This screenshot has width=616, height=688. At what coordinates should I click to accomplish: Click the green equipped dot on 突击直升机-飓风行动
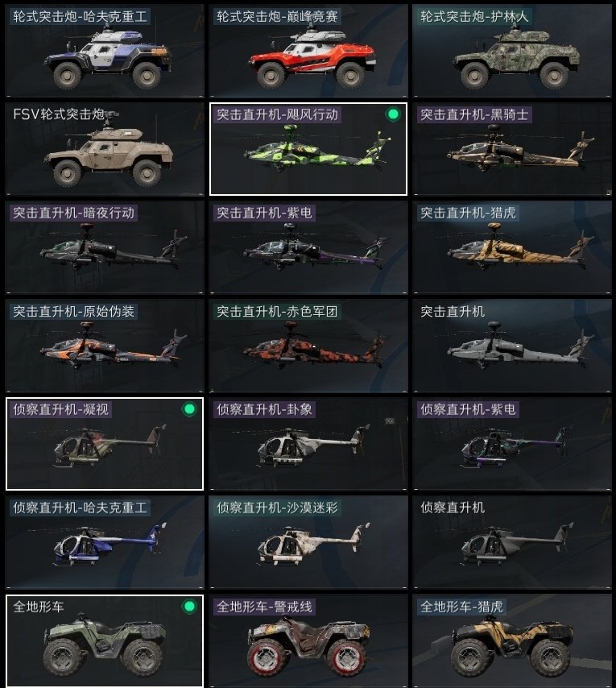[x=393, y=114]
